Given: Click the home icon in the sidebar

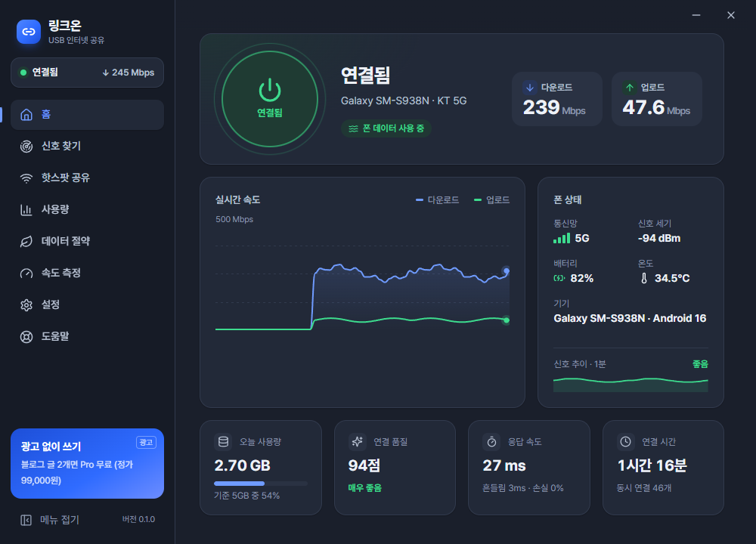Looking at the screenshot, I should 26,115.
